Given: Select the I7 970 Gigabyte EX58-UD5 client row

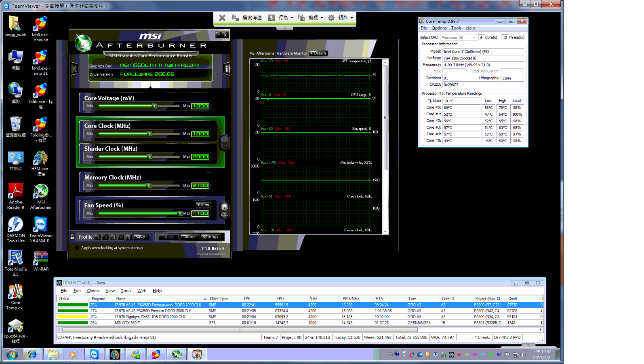Looking at the screenshot, I should [300, 317].
